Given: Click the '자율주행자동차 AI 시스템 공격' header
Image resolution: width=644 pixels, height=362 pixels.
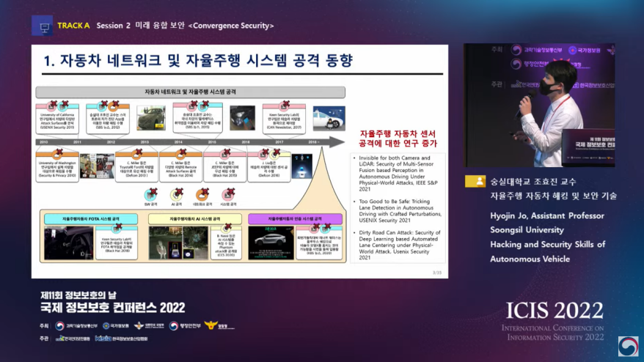Looking at the screenshot, I should coord(195,219).
